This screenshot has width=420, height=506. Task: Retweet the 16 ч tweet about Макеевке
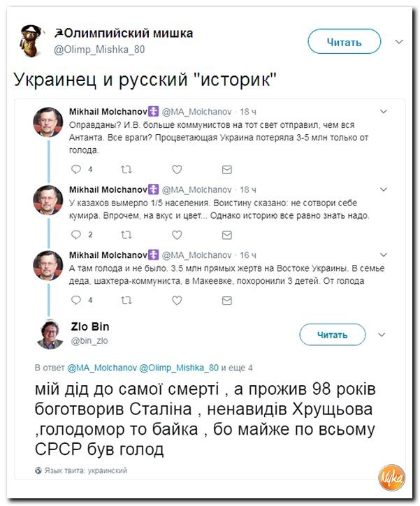point(126,301)
